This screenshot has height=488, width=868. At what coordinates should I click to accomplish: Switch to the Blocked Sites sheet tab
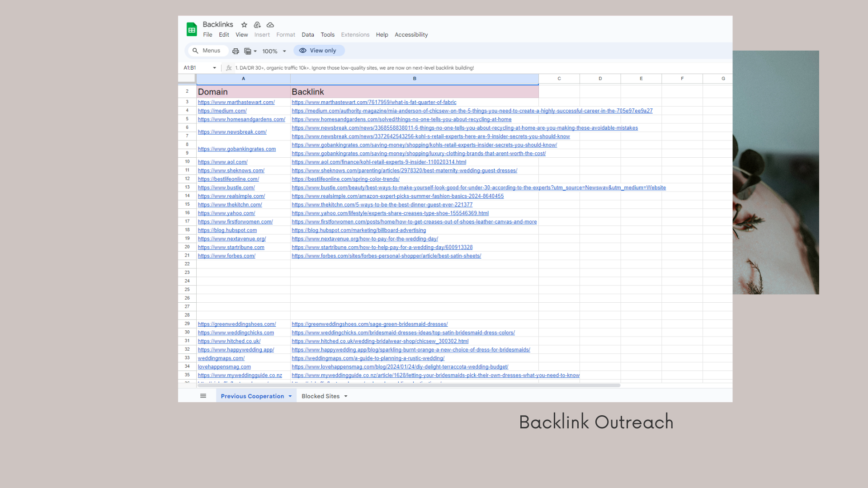[320, 396]
